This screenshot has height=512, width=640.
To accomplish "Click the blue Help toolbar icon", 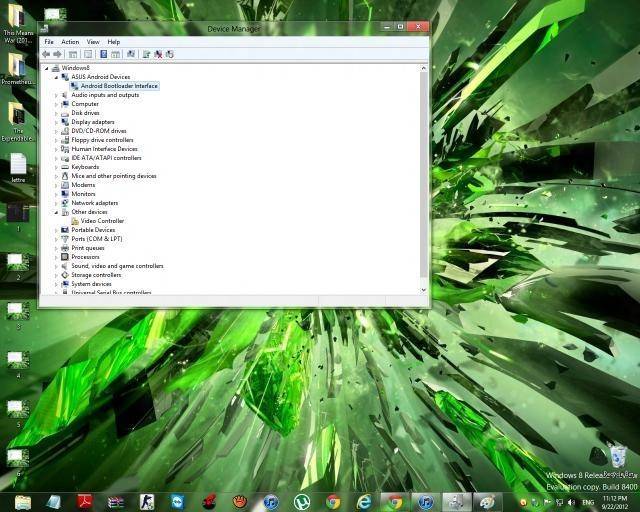I will coord(104,54).
